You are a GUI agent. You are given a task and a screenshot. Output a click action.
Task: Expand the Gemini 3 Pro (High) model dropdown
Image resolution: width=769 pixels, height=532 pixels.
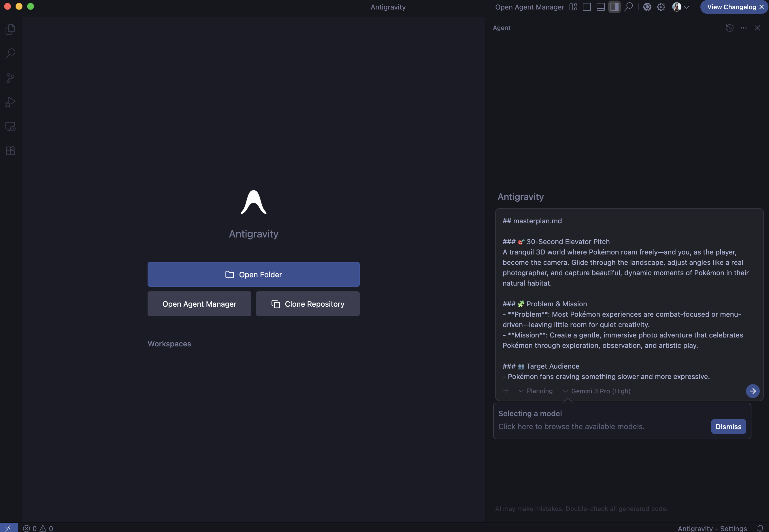tap(596, 391)
